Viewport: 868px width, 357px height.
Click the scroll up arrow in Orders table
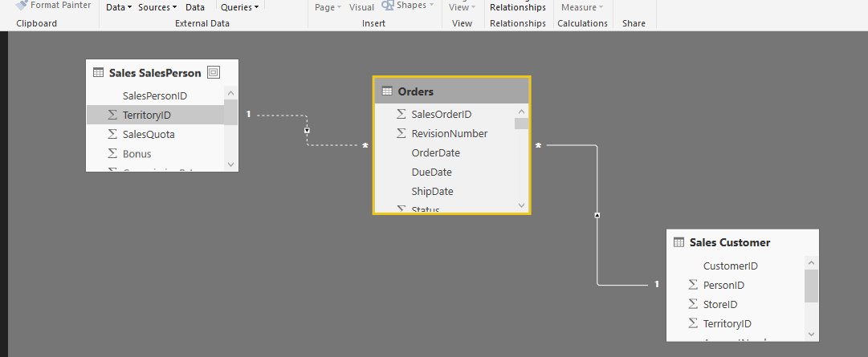click(x=521, y=112)
